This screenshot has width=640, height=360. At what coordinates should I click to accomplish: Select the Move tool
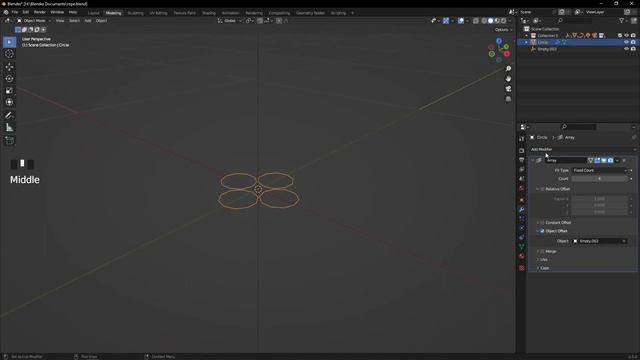(x=9, y=67)
